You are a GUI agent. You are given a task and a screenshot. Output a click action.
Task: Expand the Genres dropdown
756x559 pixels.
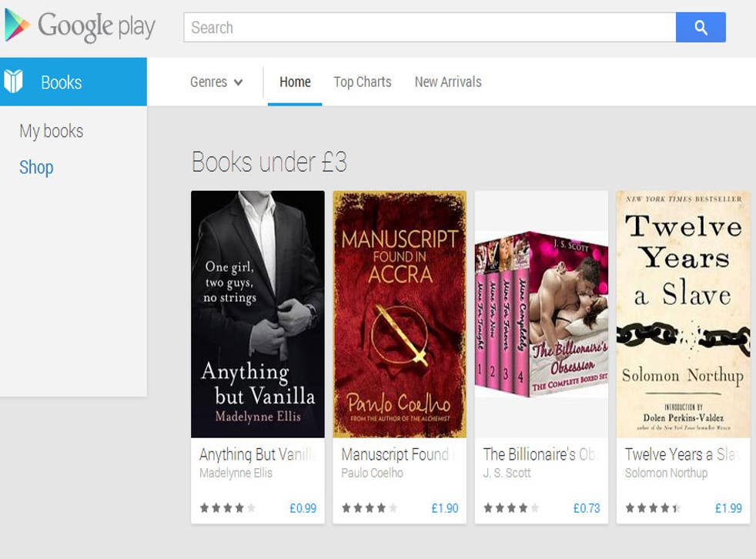point(216,82)
